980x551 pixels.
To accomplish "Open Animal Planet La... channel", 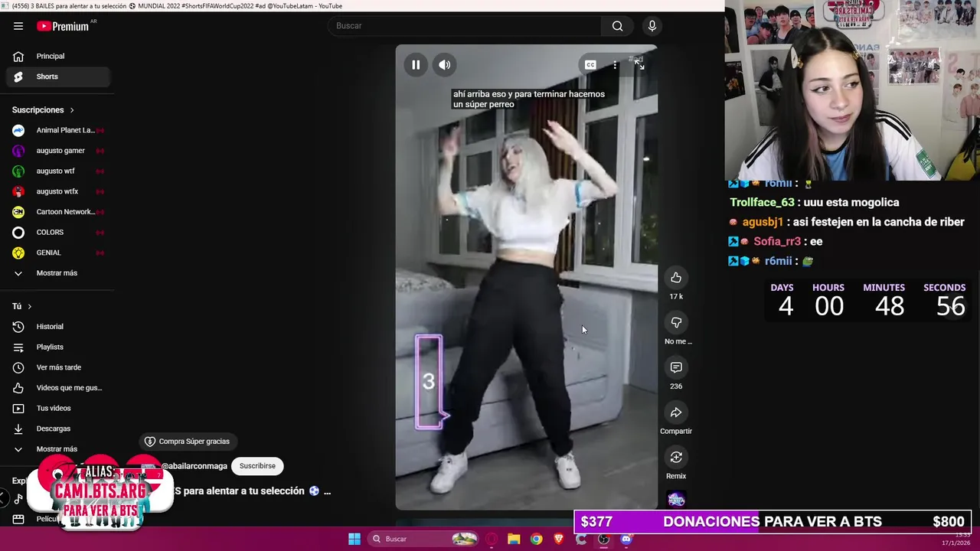I will pos(58,130).
